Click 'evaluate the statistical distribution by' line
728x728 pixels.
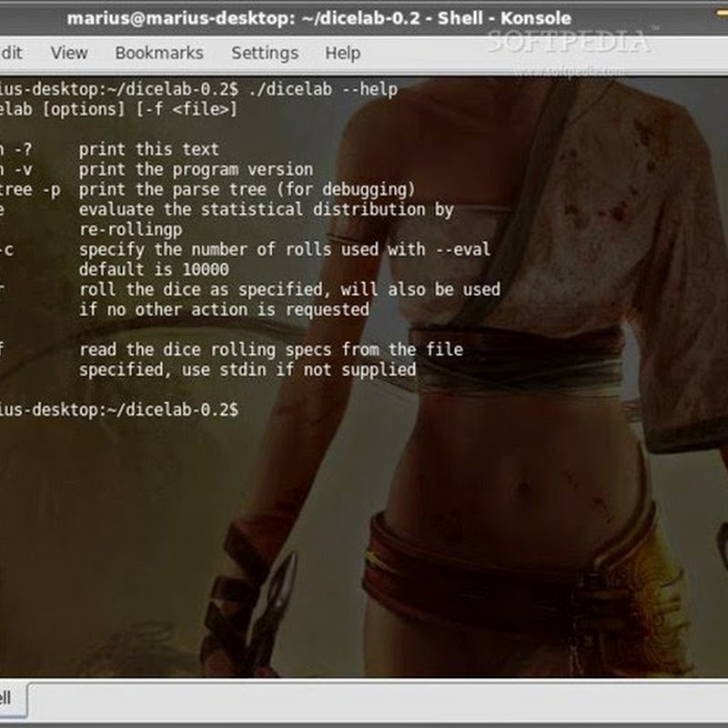coord(266,210)
